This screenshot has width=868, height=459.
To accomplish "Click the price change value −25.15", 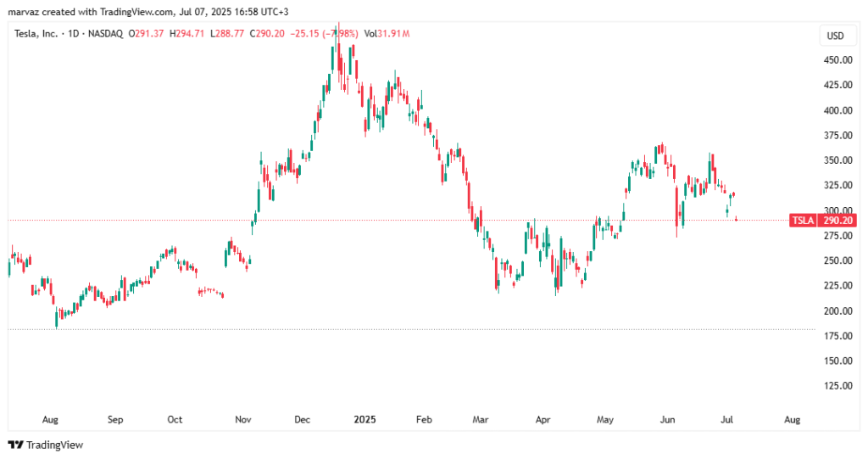I will (304, 34).
